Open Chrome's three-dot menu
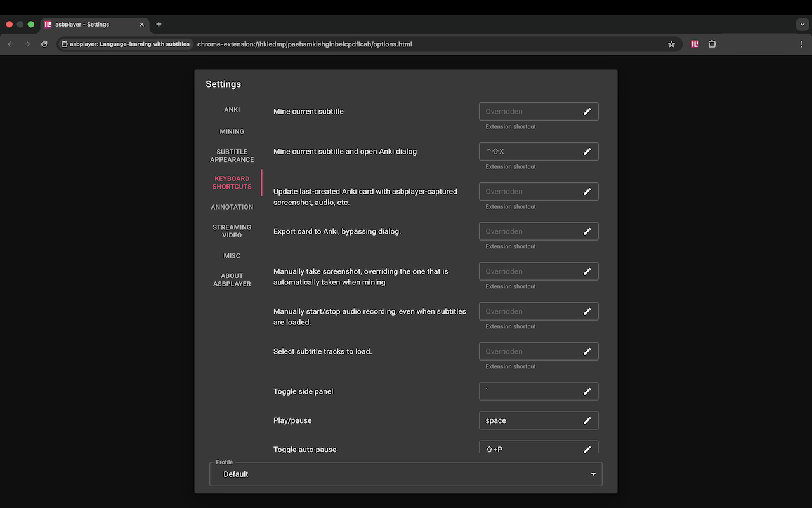Image resolution: width=812 pixels, height=508 pixels. point(801,44)
